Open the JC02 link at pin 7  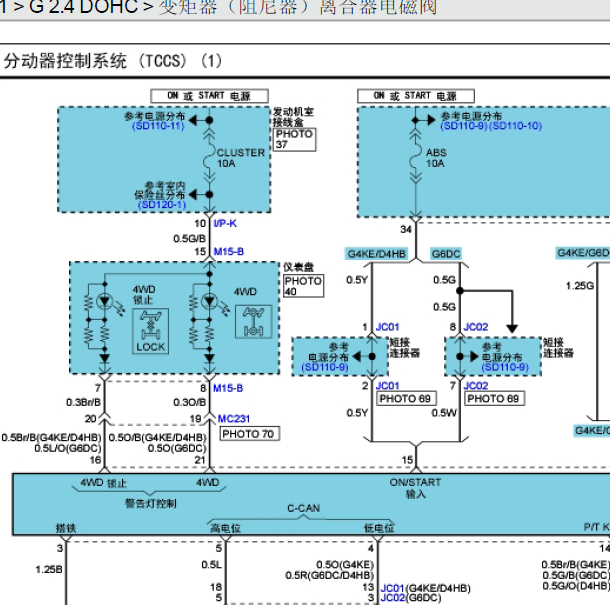coord(476,386)
